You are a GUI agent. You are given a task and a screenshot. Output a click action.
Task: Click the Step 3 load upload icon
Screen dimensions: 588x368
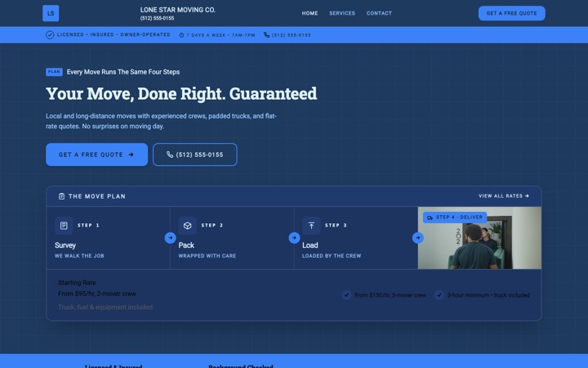coord(311,226)
